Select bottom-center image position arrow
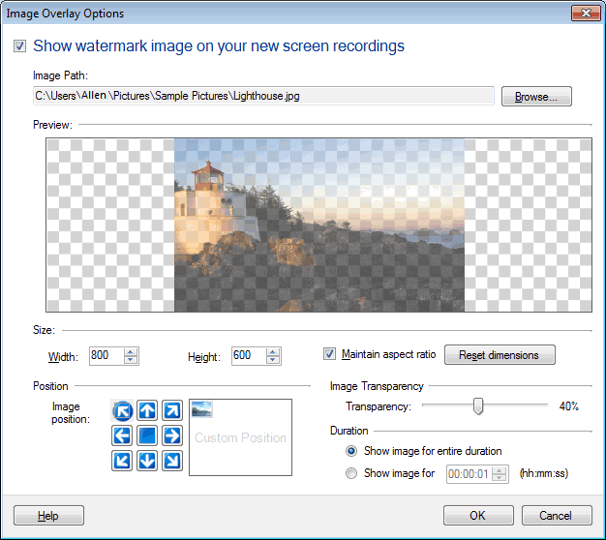This screenshot has width=606, height=540. point(147,460)
